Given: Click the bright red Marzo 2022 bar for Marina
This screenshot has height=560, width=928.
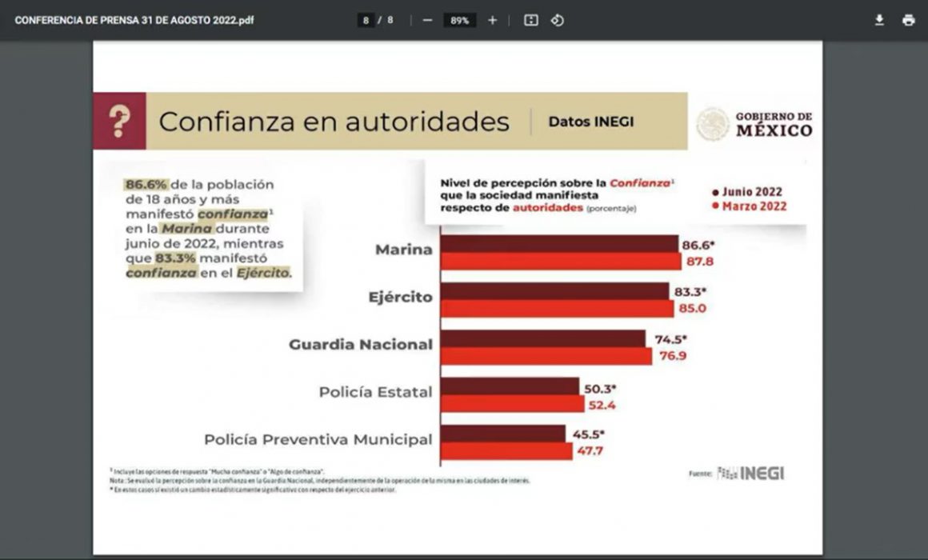Looking at the screenshot, I should [x=561, y=262].
